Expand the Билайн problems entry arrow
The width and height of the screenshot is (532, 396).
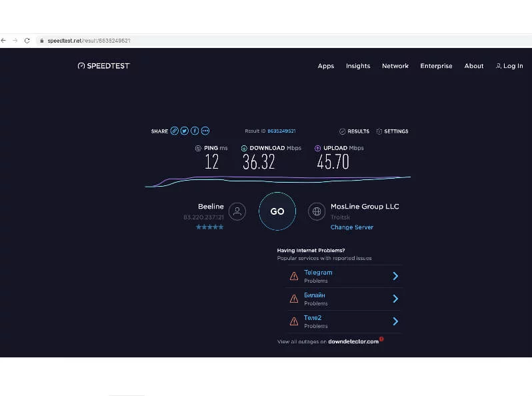pos(395,299)
